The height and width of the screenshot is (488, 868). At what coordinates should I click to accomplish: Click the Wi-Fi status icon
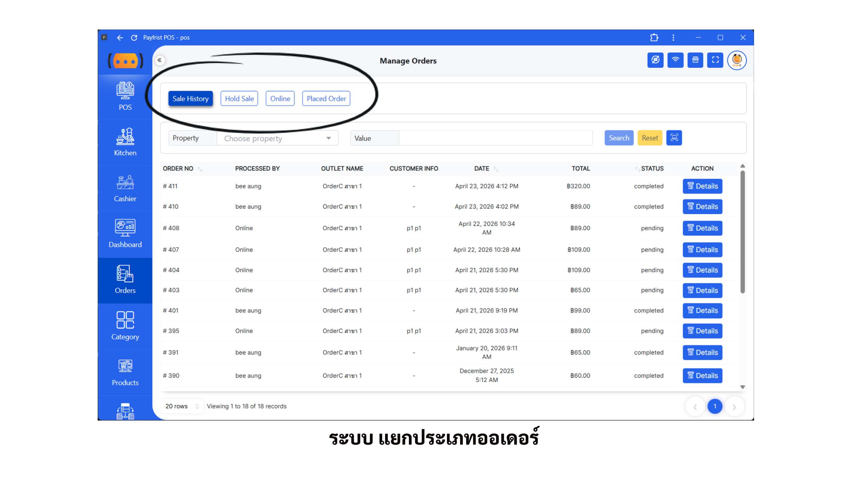(675, 60)
